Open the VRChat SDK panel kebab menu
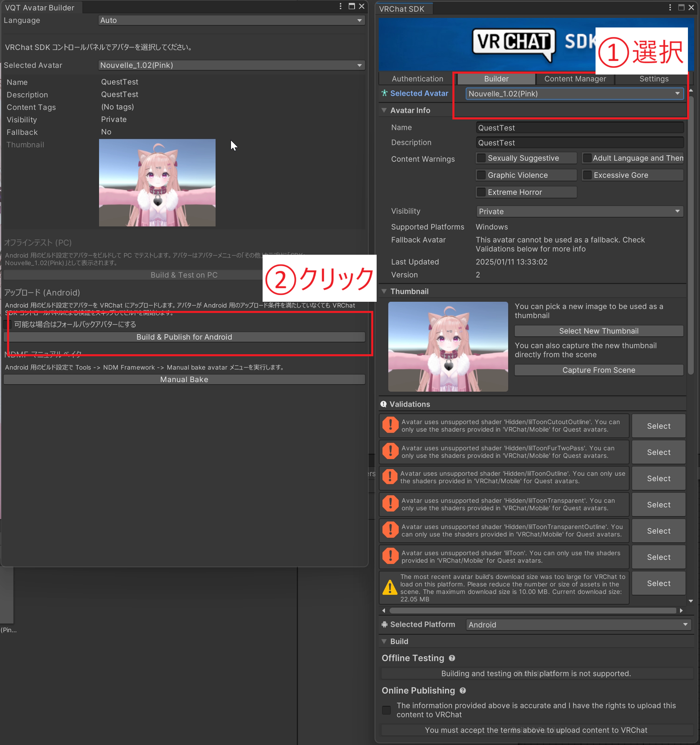The image size is (700, 745). tap(670, 7)
